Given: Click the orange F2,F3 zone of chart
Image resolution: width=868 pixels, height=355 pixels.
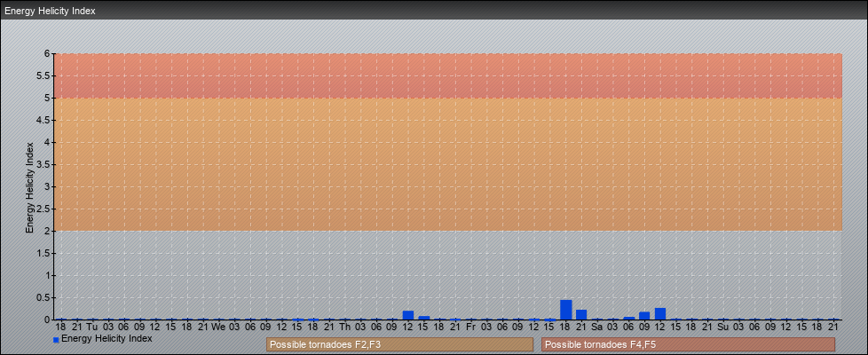Looking at the screenshot, I should pyautogui.click(x=448, y=164).
